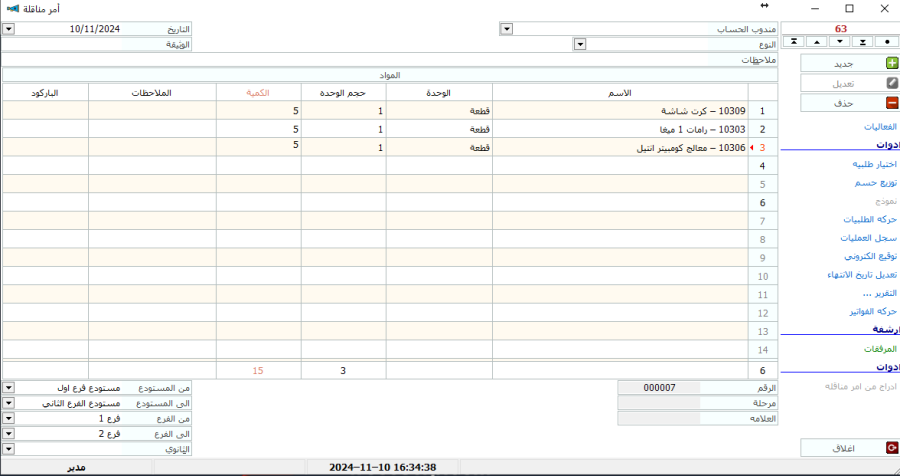Click the grey pencil icon for تعديل

pos(891,83)
